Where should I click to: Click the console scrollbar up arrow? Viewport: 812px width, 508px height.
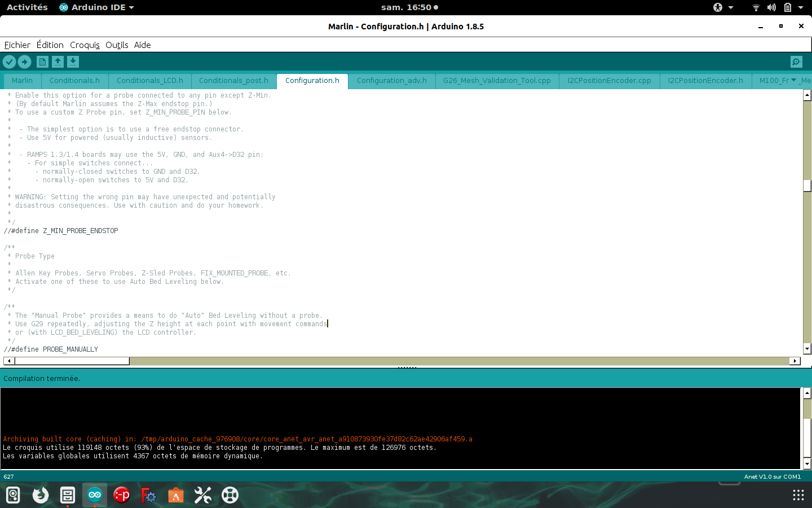click(x=807, y=393)
